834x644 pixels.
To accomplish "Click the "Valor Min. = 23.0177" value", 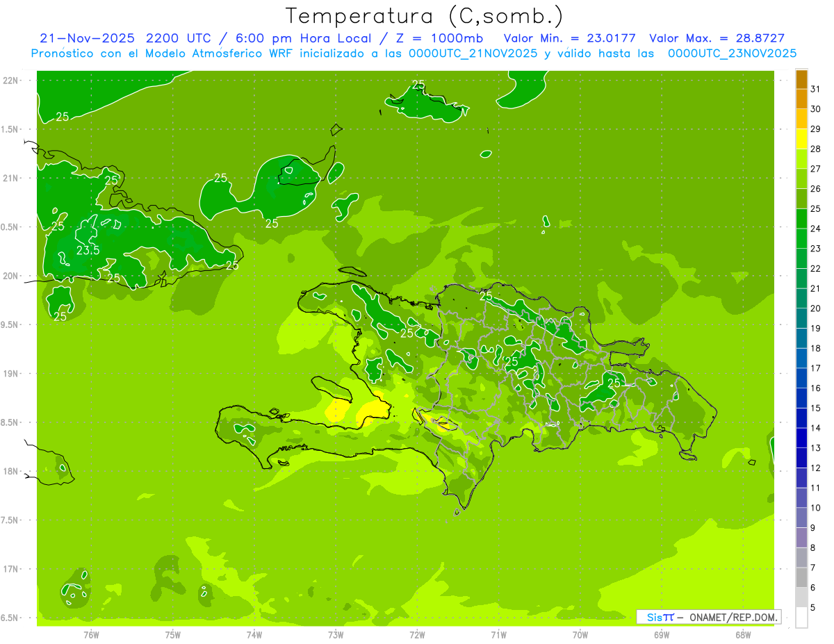I will 569,38.
